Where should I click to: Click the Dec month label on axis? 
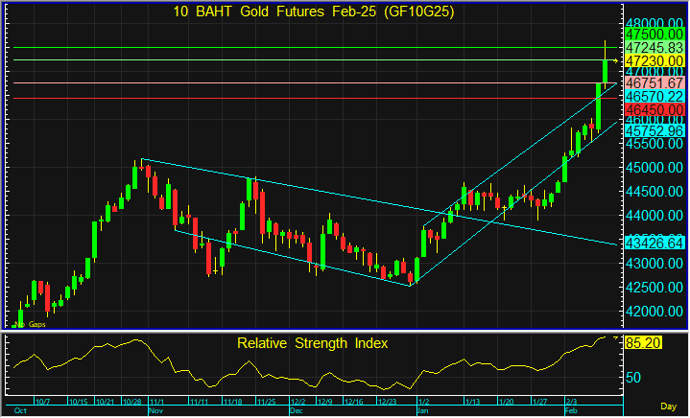[x=295, y=410]
